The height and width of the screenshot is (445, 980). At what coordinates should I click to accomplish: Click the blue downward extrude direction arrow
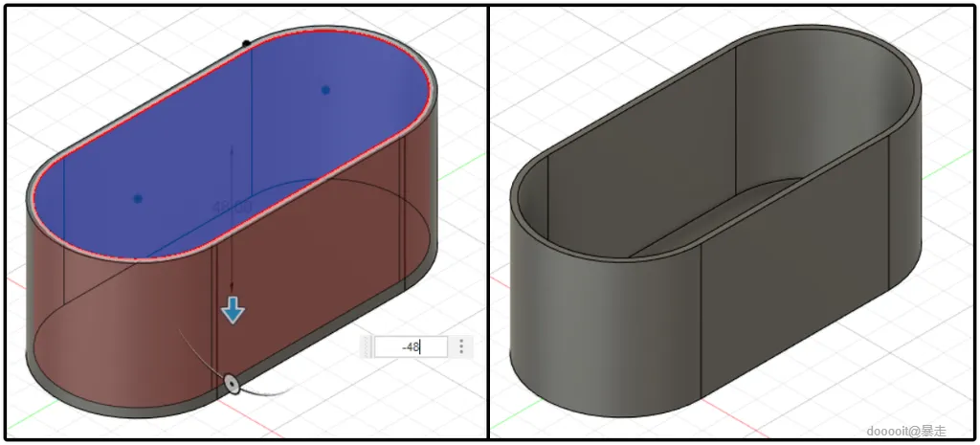click(234, 310)
